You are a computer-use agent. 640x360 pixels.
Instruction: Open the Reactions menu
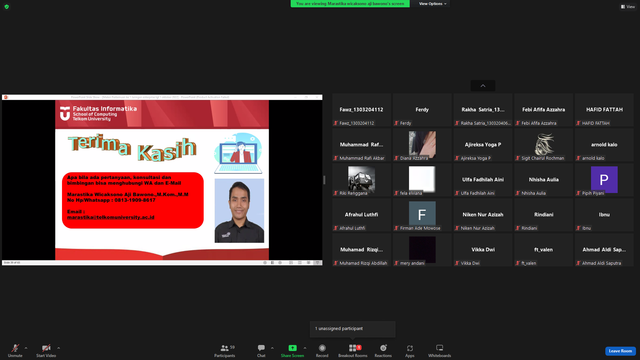pos(383,350)
